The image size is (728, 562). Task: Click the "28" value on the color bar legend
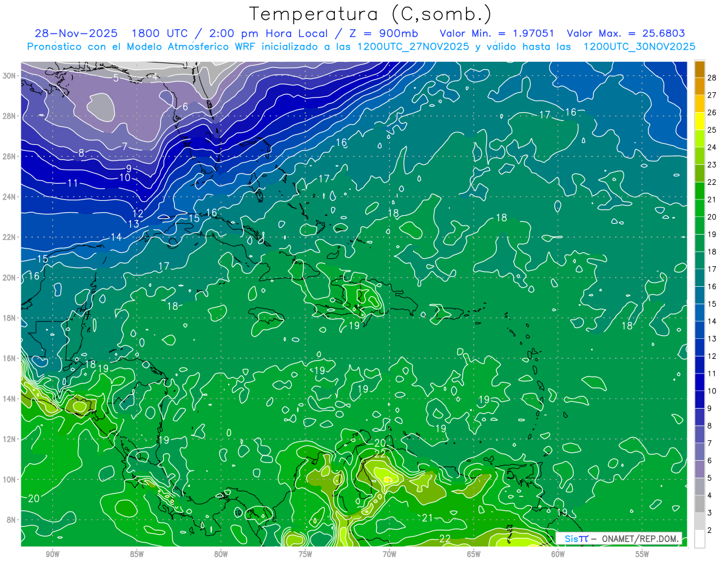point(712,77)
